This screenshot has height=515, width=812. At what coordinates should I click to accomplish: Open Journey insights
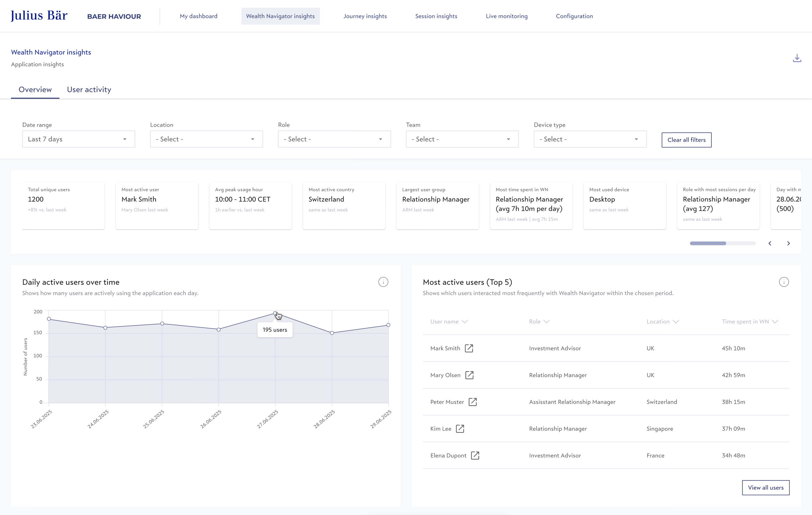365,16
